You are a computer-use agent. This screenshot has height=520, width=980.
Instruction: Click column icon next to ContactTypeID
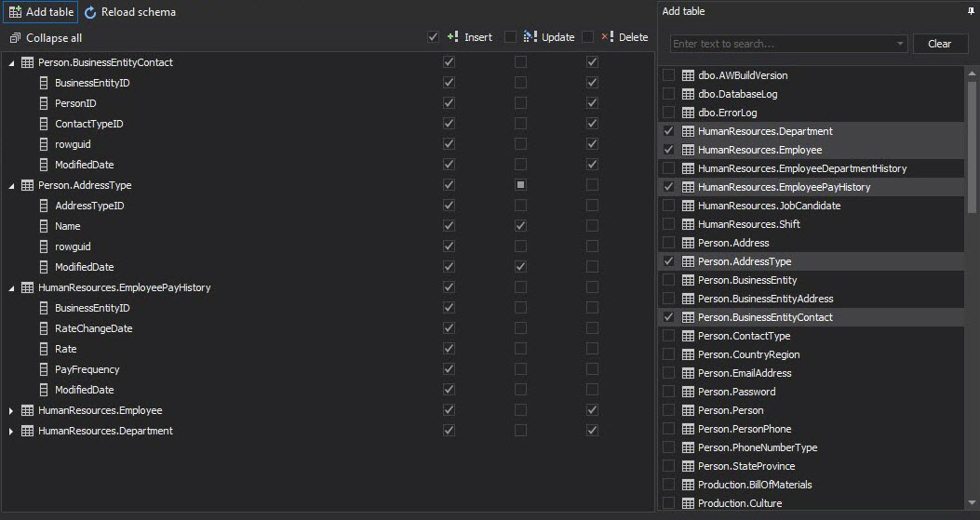tap(44, 124)
